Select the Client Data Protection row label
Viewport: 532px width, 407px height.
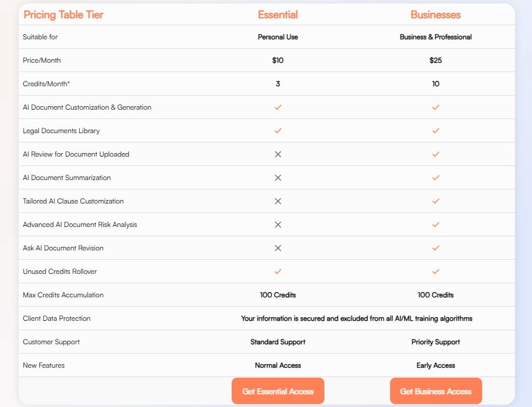click(x=56, y=318)
